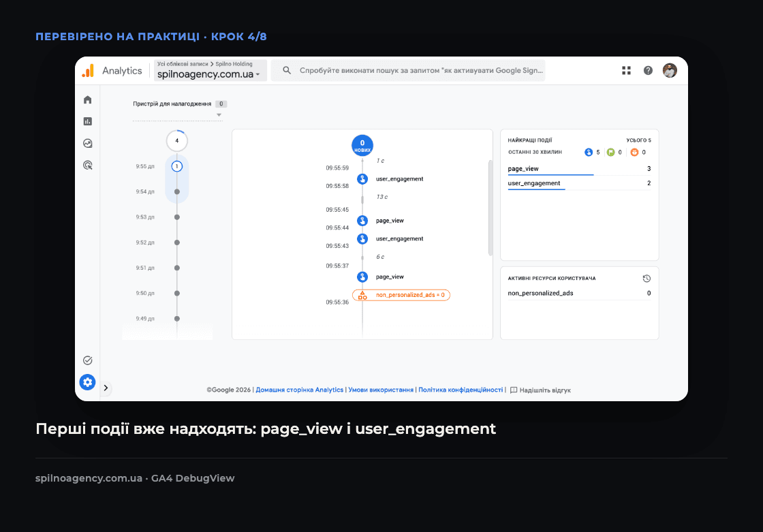Select the 9:52 timeline dot
This screenshot has width=763, height=532.
coord(177,242)
